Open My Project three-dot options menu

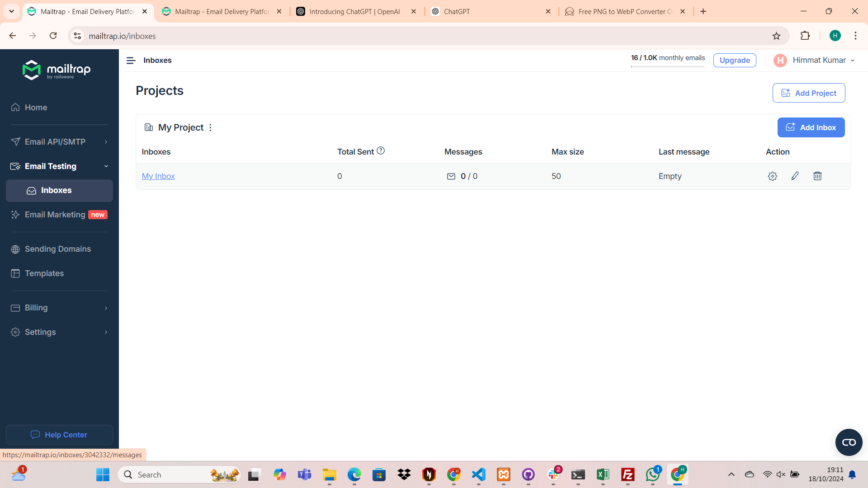tap(210, 128)
